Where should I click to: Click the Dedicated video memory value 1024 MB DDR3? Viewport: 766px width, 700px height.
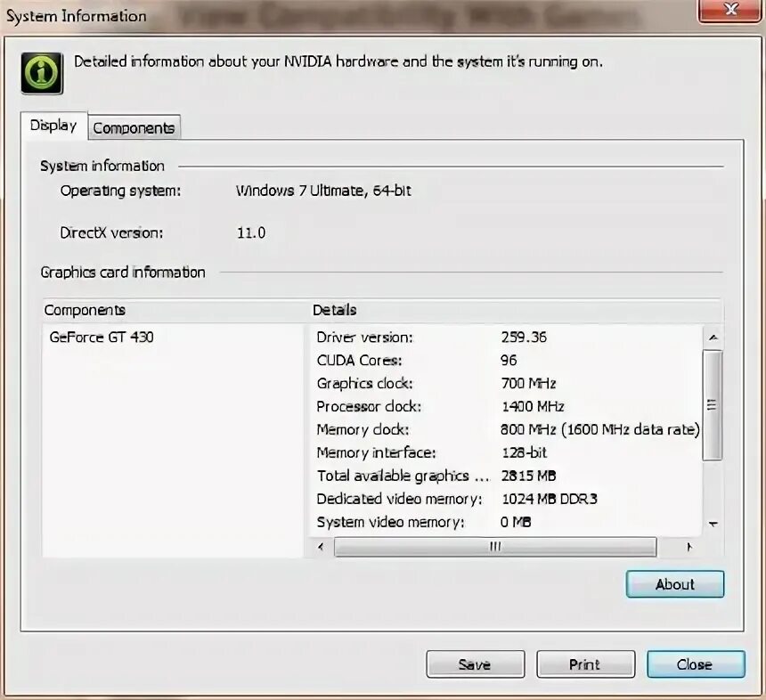coord(550,498)
